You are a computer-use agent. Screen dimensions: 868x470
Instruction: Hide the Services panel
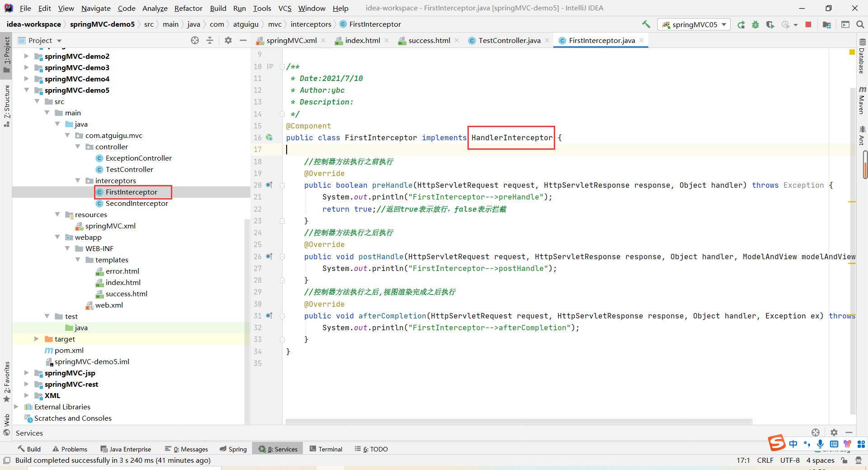[849, 432]
